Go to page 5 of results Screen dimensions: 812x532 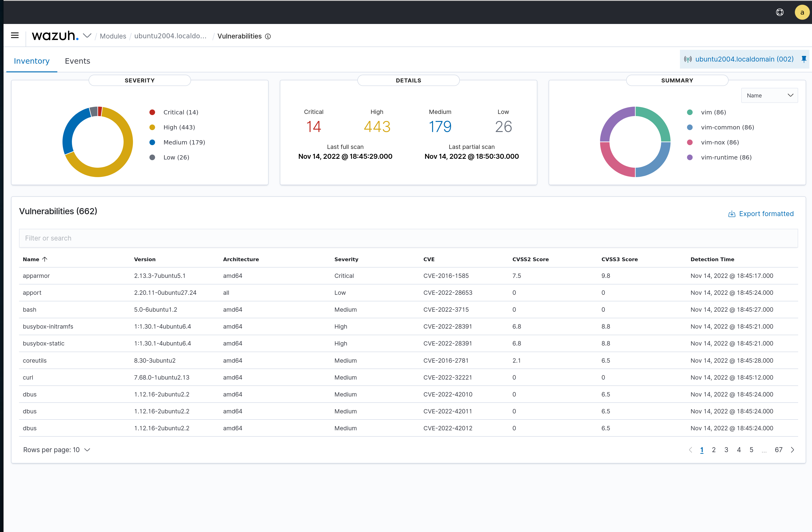coord(751,450)
